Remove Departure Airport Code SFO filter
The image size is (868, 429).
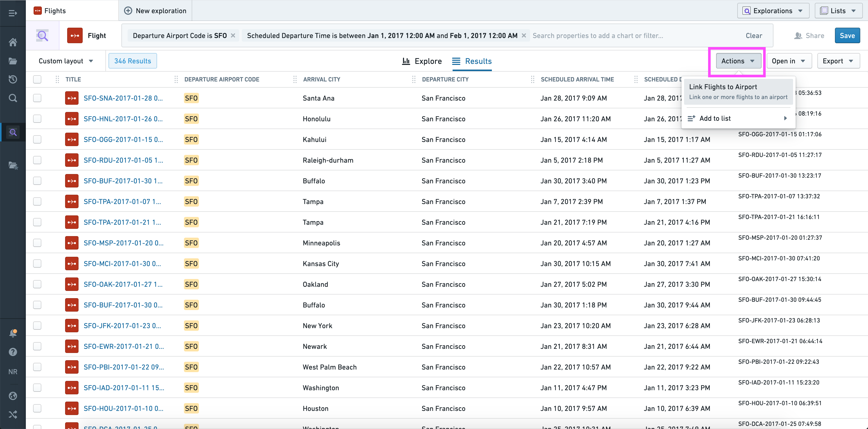point(233,35)
